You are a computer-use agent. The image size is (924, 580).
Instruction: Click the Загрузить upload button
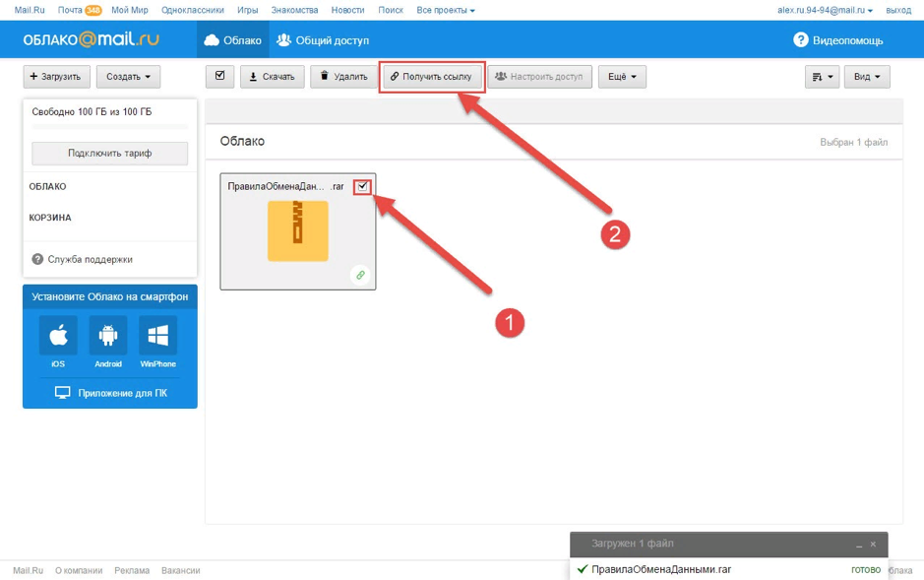56,77
